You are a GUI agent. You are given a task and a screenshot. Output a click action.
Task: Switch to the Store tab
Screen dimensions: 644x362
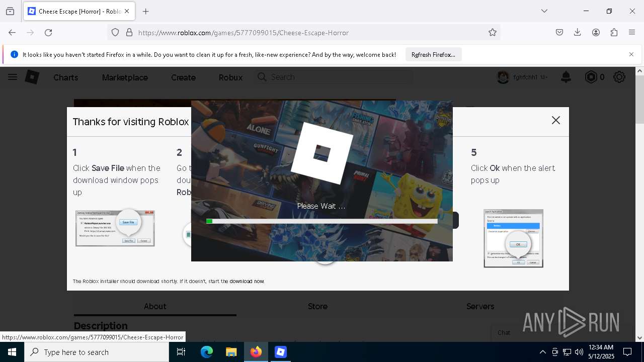tap(317, 306)
